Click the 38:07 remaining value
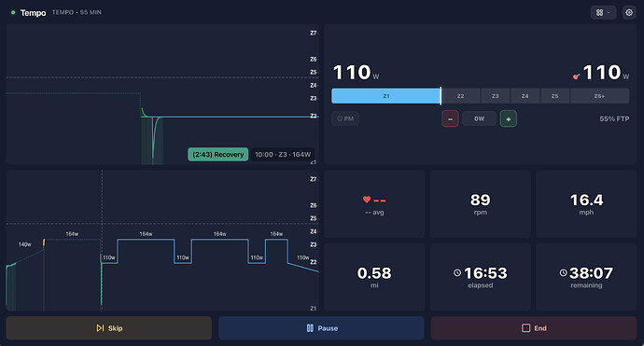 coord(591,273)
